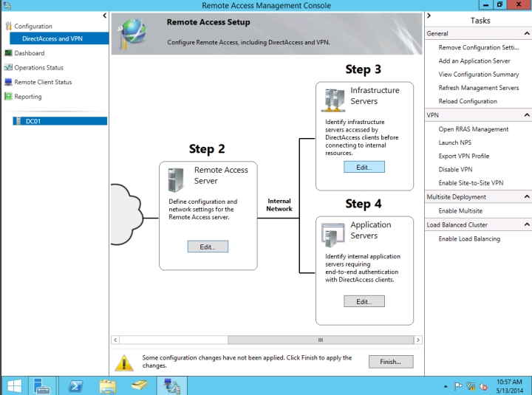532x395 pixels.
Task: Click the Application Servers icon in Step 4
Action: tap(332, 233)
